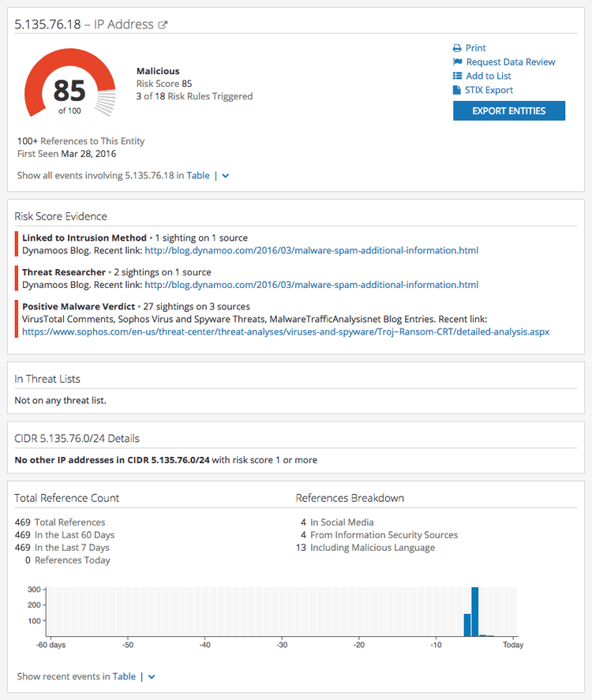Click the printer icon
This screenshot has width=592, height=700.
coord(457,48)
